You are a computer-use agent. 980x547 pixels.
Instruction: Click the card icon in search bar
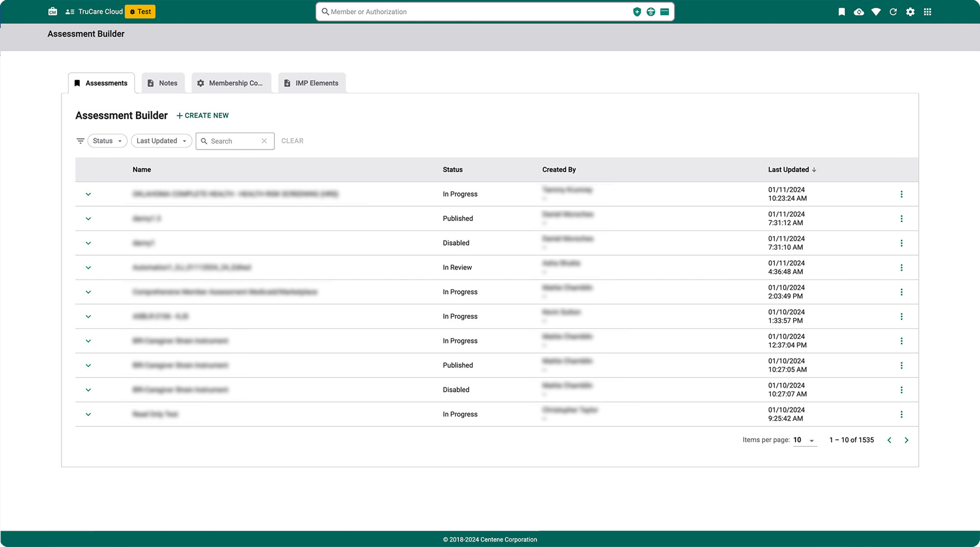(664, 12)
